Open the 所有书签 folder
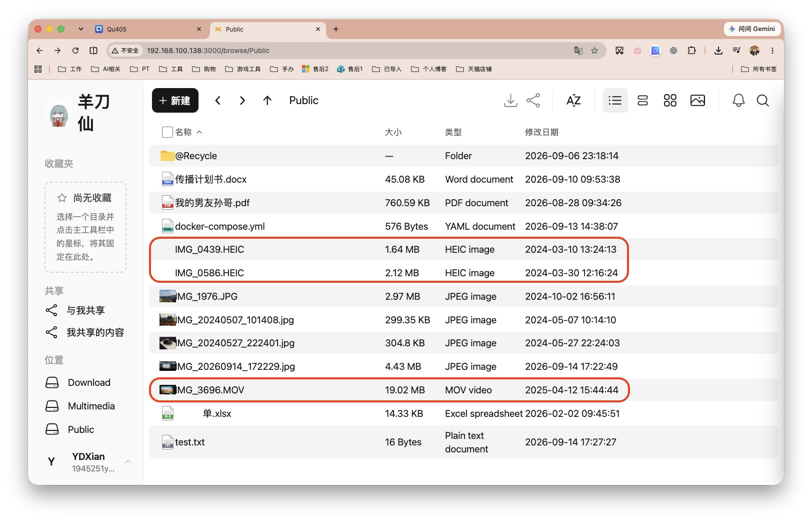The width and height of the screenshot is (812, 522). coord(759,69)
